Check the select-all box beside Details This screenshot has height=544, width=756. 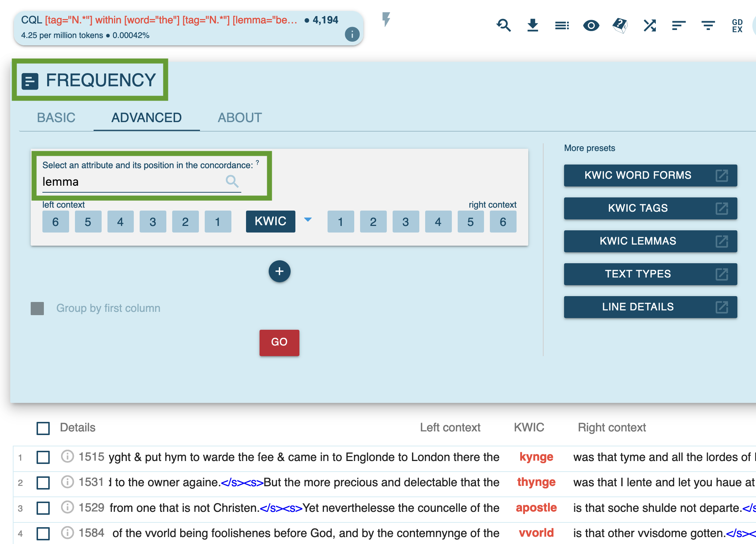coord(43,428)
